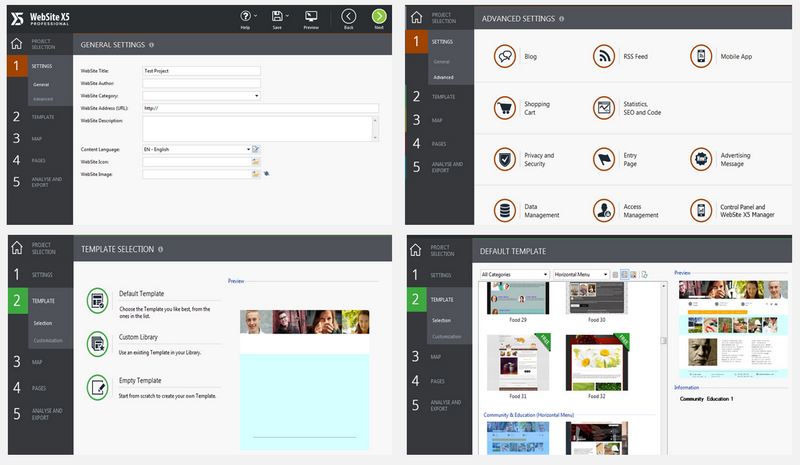Open the Entry Page flag icon

[x=604, y=159]
